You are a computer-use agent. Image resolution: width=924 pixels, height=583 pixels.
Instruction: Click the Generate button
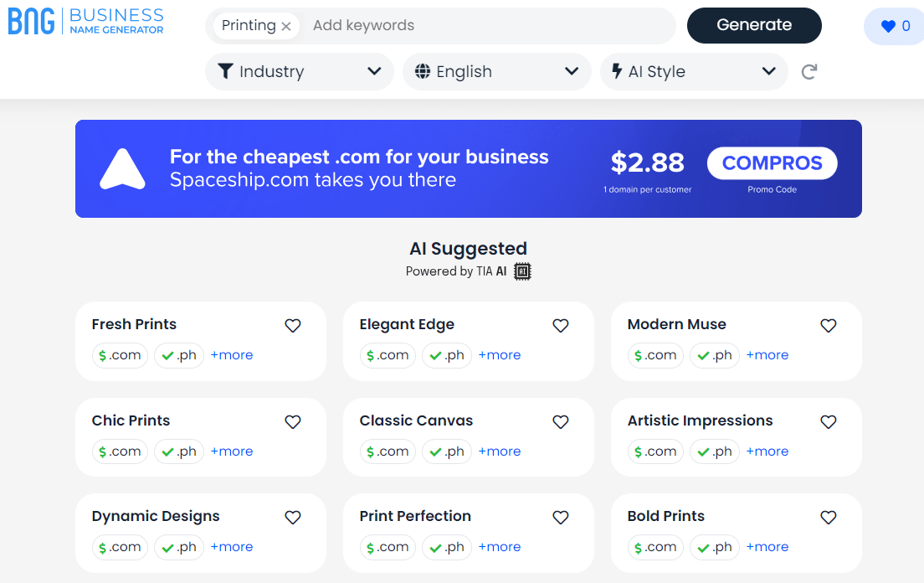pyautogui.click(x=753, y=25)
